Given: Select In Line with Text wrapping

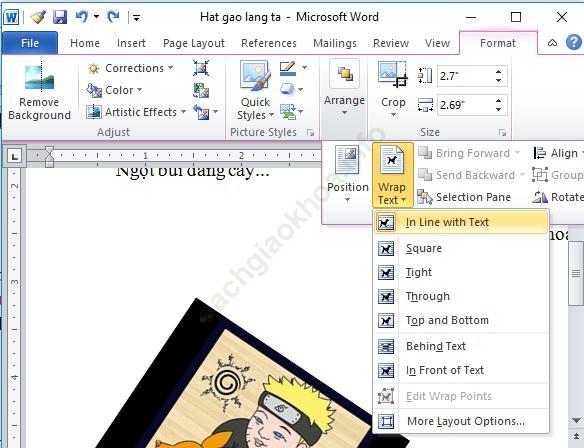Looking at the screenshot, I should [x=461, y=222].
